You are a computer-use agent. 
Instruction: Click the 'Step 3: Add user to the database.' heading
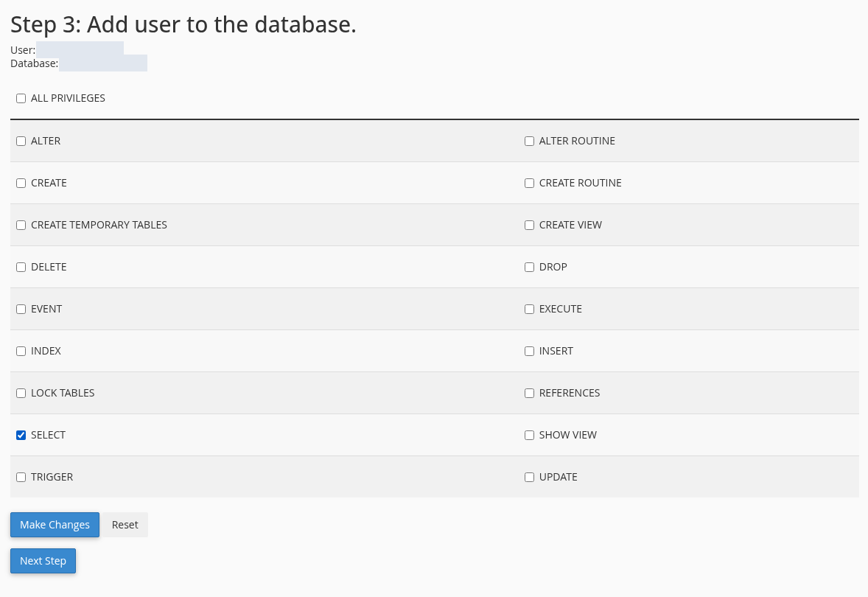[x=183, y=24]
